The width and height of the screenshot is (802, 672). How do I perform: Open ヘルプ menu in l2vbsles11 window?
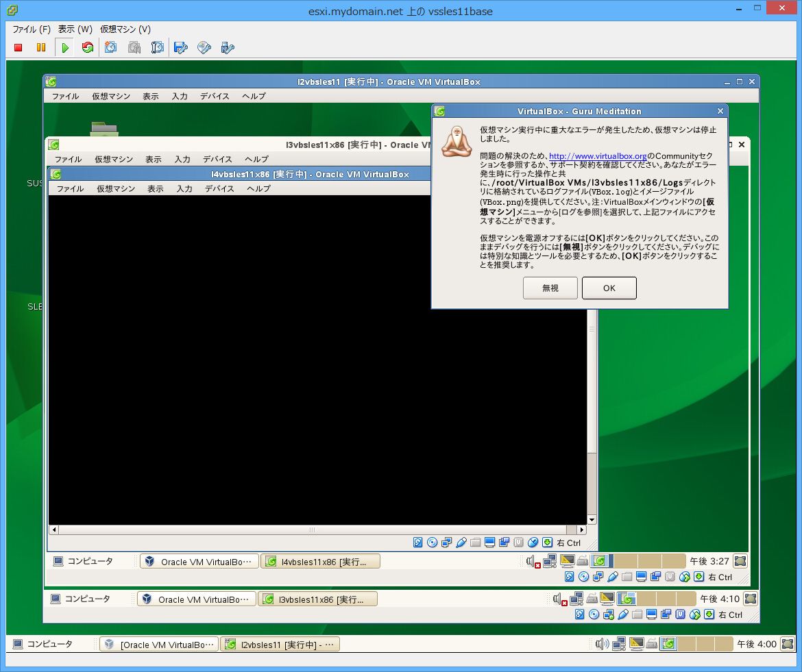(x=254, y=96)
